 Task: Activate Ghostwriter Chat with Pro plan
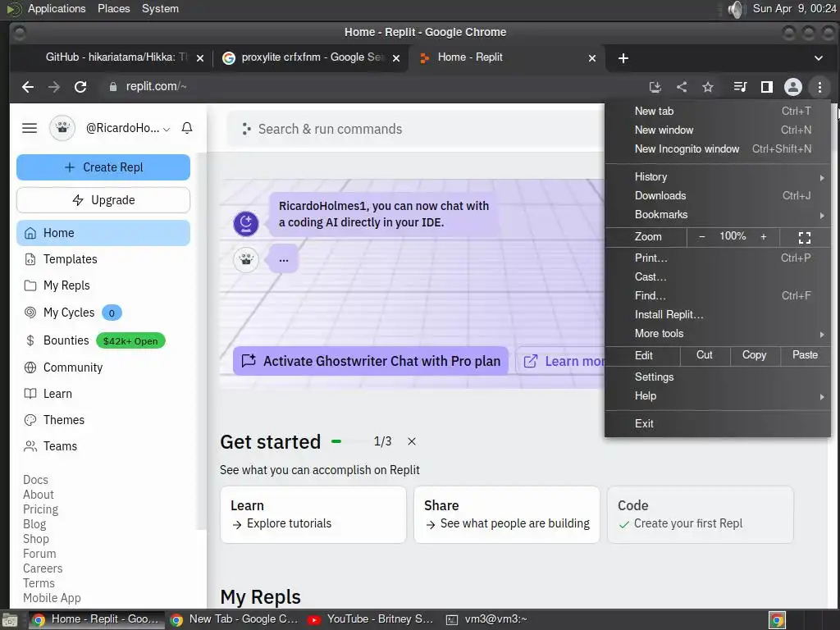[x=370, y=361]
